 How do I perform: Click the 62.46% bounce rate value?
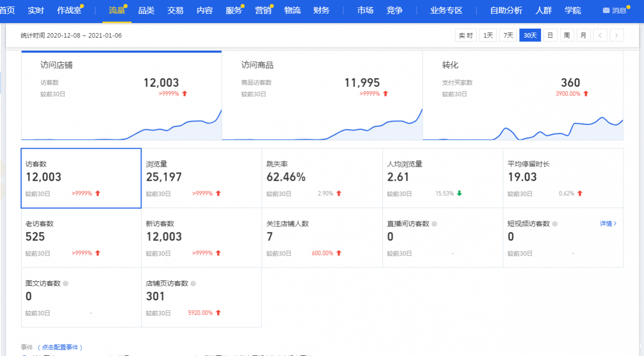click(x=286, y=177)
